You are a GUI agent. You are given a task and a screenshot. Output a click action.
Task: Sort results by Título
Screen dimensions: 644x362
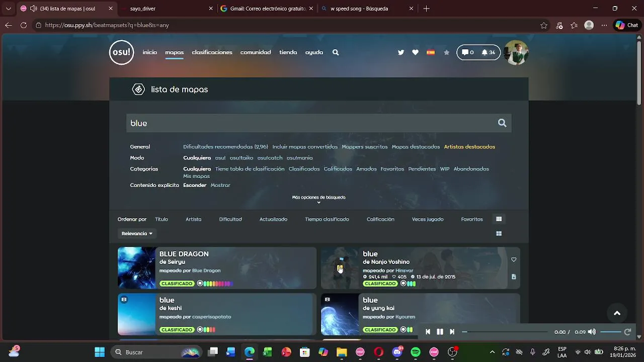click(x=162, y=219)
